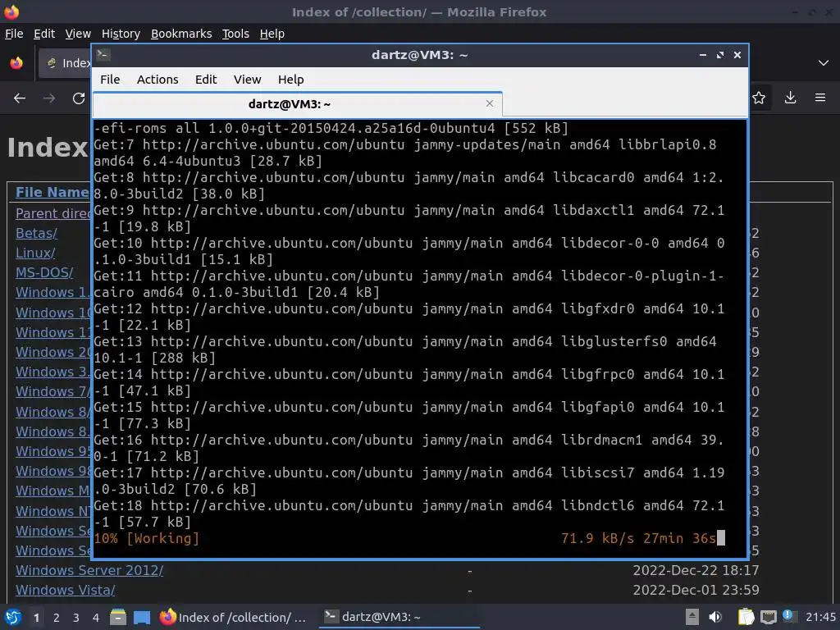Open the Firefox hamburger application menu
Viewport: 840px width, 630px height.
click(x=820, y=98)
